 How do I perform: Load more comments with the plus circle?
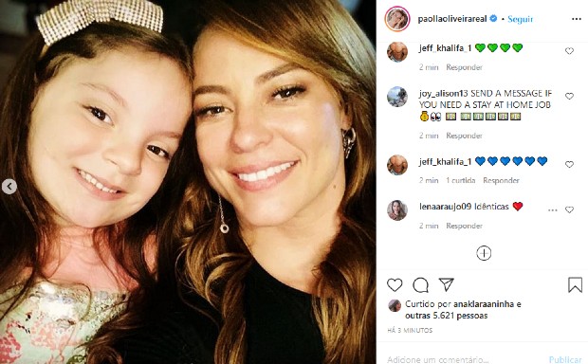tap(484, 253)
